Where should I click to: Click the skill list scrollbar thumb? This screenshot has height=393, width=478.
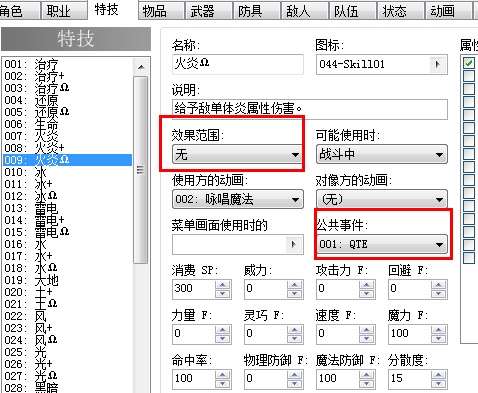141,170
